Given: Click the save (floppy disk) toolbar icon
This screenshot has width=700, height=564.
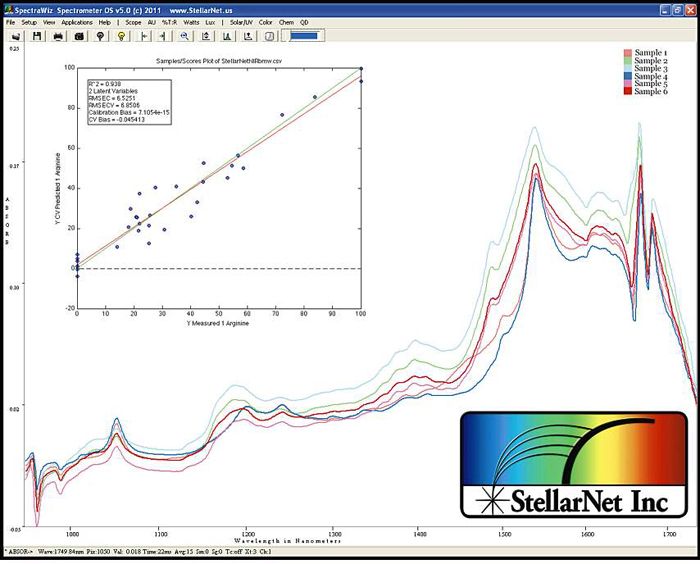Looking at the screenshot, I should [x=37, y=36].
